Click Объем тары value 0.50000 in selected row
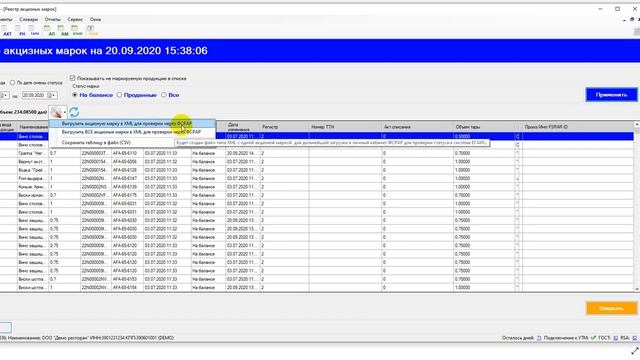 point(484,136)
